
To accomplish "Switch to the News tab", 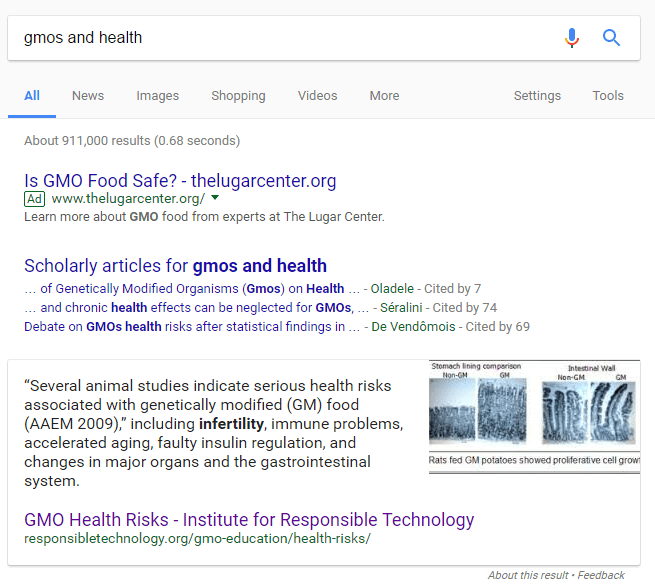I will point(88,96).
